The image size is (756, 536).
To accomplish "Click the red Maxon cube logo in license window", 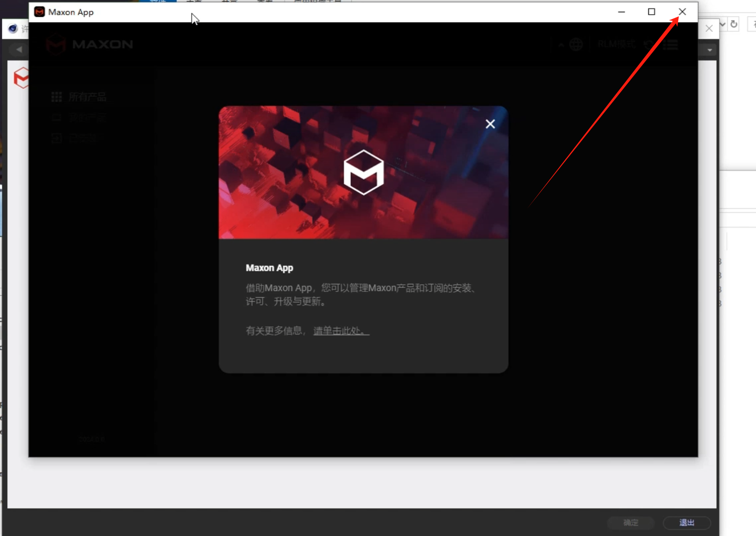I will tap(21, 78).
